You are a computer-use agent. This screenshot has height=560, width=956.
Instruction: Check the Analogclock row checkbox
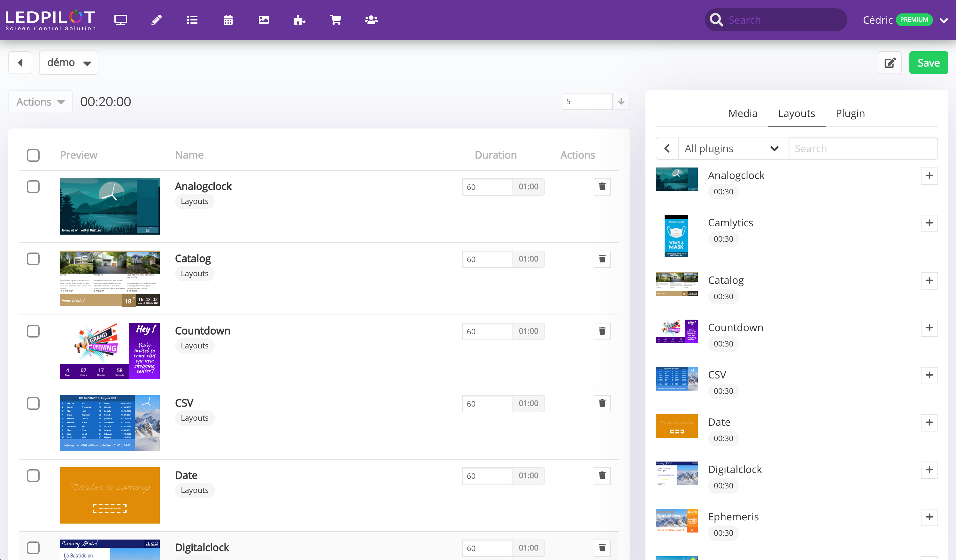[33, 187]
